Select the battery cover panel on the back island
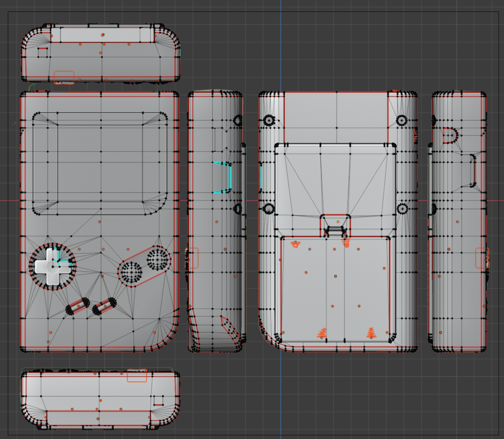The image size is (504, 439). [x=335, y=289]
